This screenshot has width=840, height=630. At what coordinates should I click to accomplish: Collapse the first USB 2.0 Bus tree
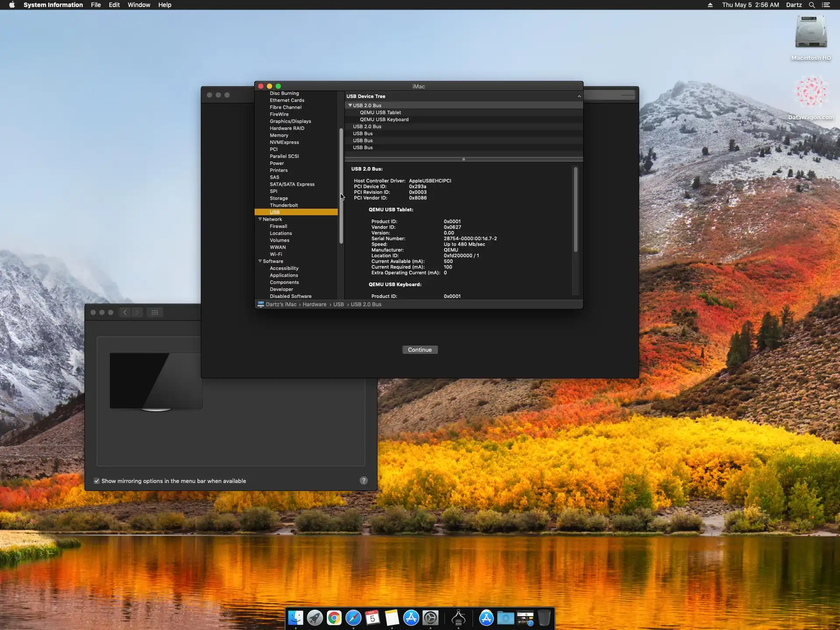(350, 105)
